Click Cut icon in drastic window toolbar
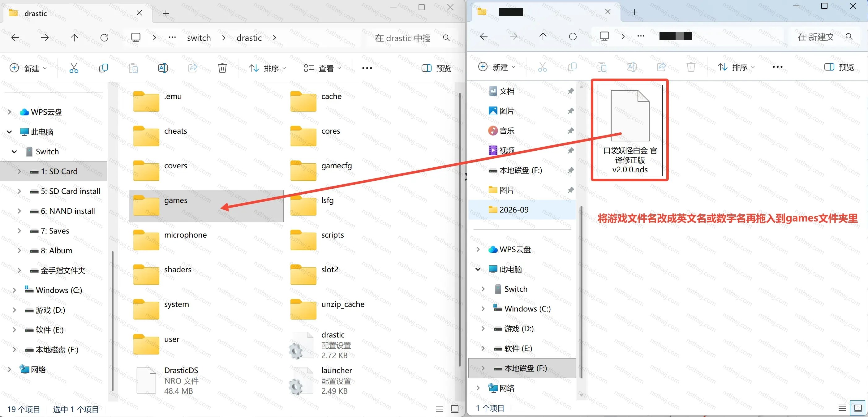 [x=74, y=68]
